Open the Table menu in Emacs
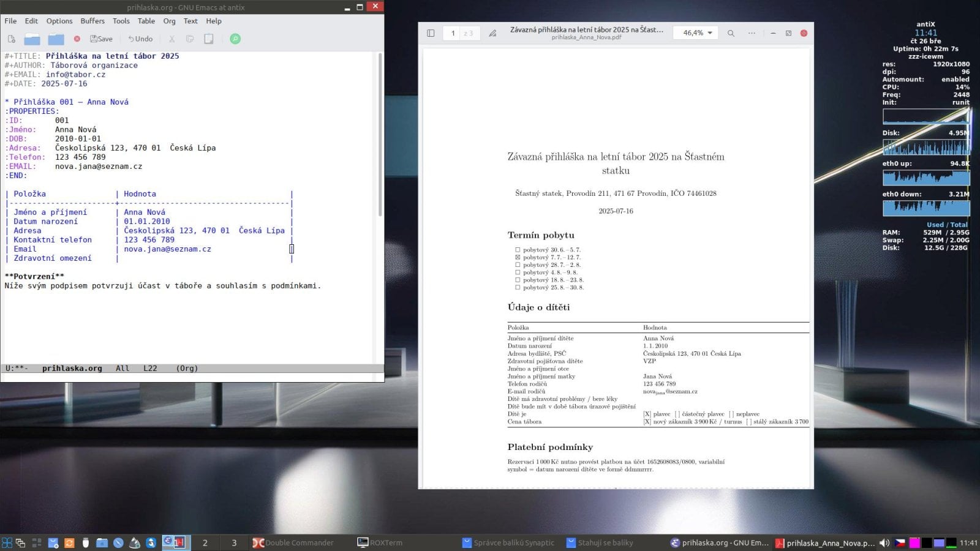Viewport: 980px width, 551px height. [x=146, y=21]
